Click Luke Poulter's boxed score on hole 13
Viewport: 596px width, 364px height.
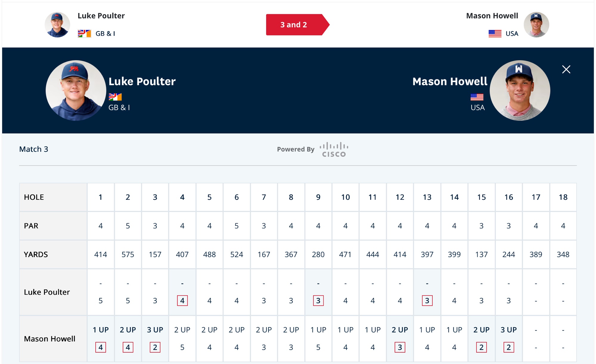[427, 301]
